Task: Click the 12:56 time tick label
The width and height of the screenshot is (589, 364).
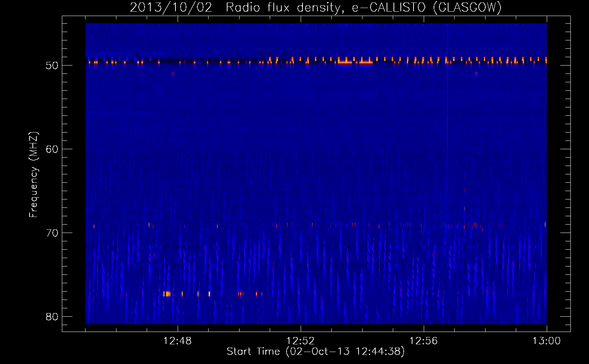Action: [x=424, y=341]
